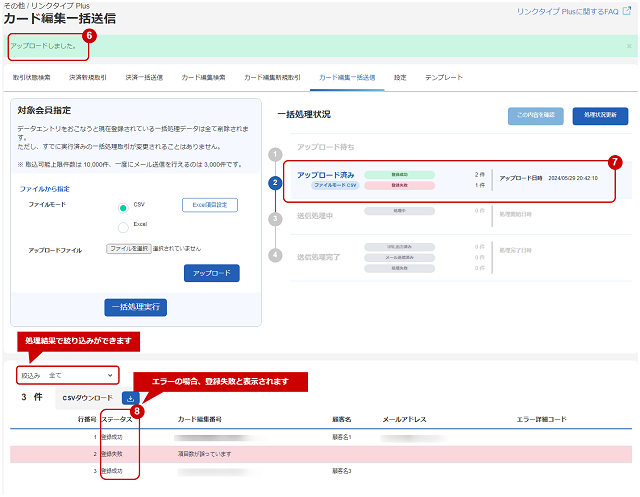Click the CSV download icon button
The image size is (640, 497).
131,398
